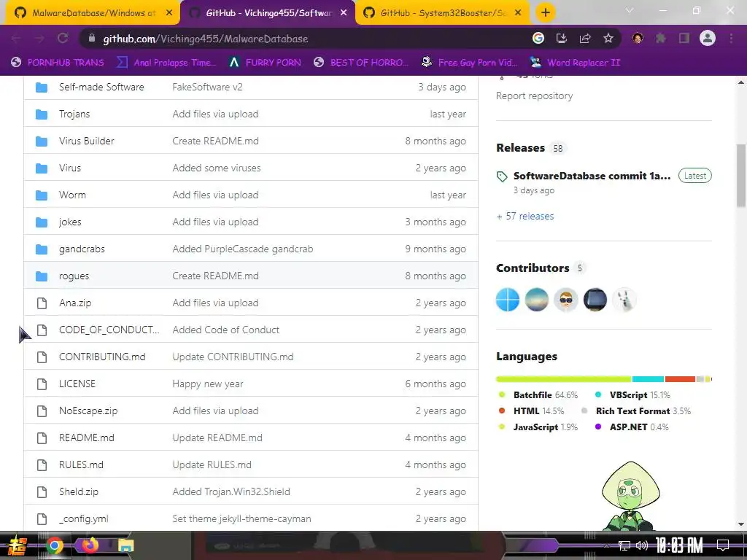Click the white llama contributor avatar
This screenshot has height=560, width=747.
point(624,300)
